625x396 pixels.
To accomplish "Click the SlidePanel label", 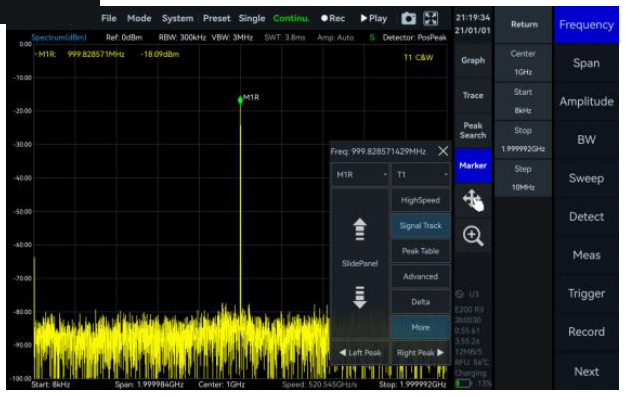I will coord(360,263).
